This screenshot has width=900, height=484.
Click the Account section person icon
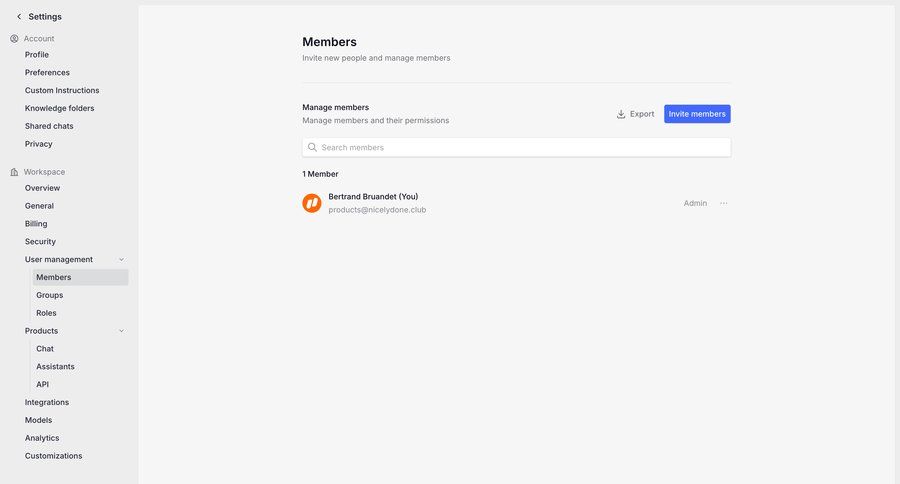click(x=14, y=39)
